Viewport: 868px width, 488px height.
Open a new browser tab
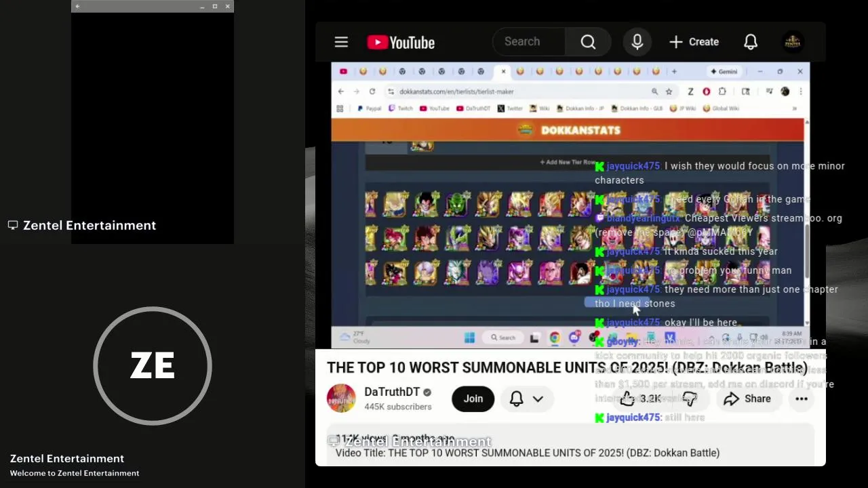(674, 71)
